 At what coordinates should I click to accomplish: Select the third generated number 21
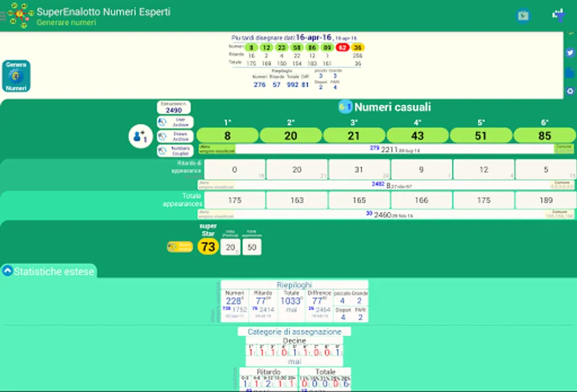pos(354,136)
